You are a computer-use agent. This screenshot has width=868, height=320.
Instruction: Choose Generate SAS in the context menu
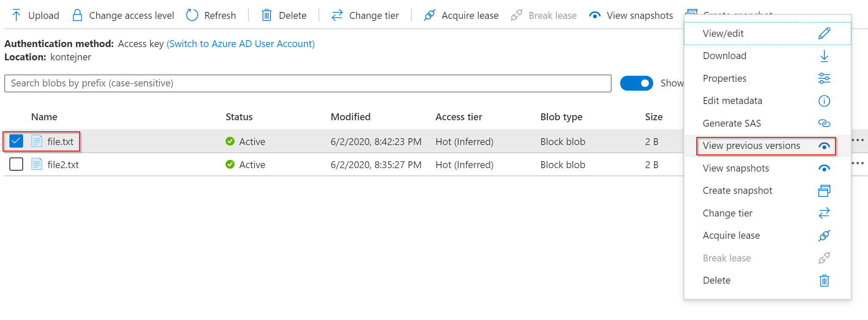point(731,123)
